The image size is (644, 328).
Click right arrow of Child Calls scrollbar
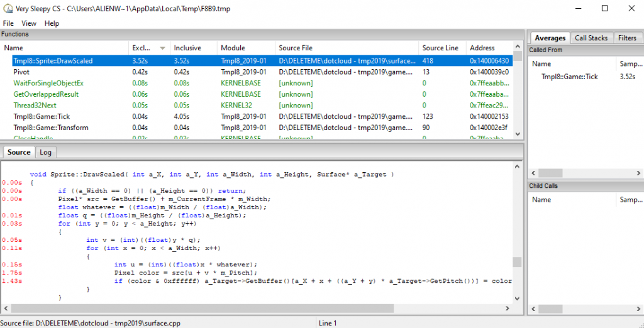point(639,309)
